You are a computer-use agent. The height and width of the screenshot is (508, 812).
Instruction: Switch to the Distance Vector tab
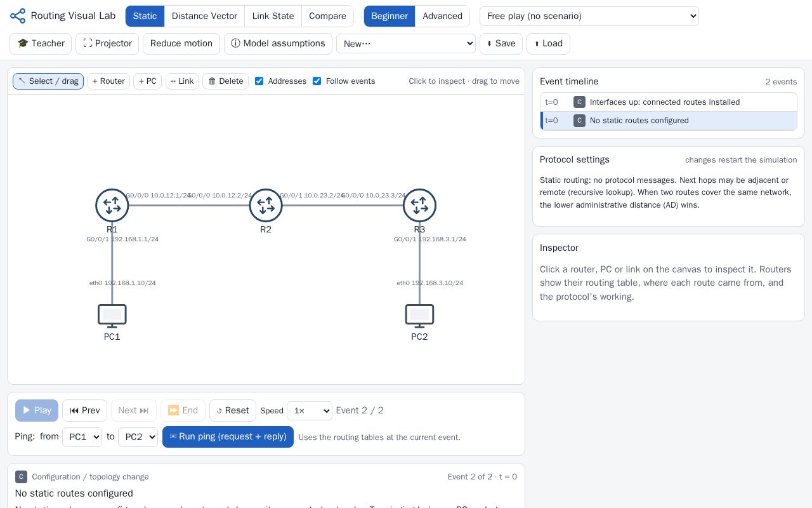204,16
